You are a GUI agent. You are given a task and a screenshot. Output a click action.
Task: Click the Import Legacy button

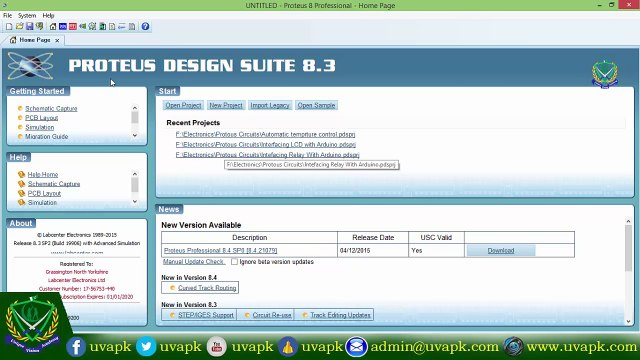[270, 105]
